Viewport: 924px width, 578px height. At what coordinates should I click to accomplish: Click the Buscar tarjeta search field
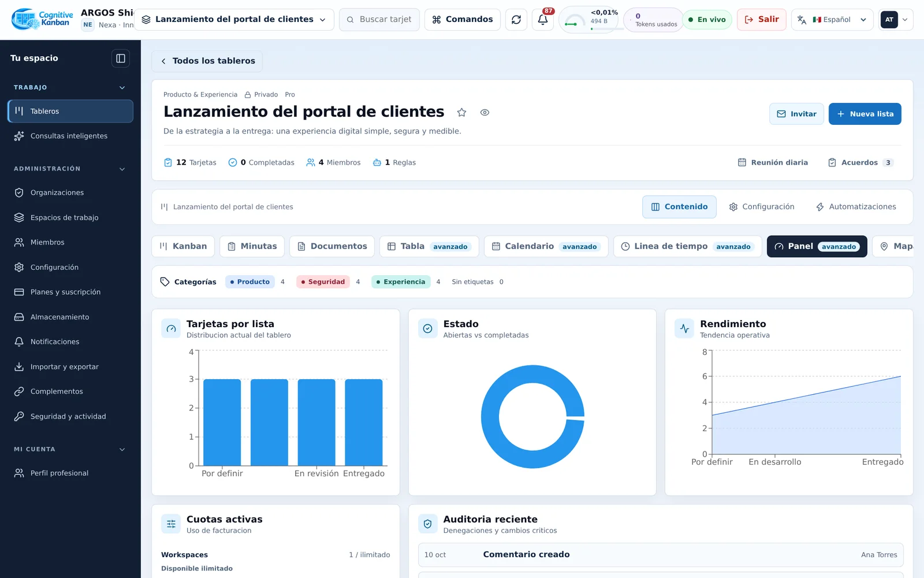point(379,20)
